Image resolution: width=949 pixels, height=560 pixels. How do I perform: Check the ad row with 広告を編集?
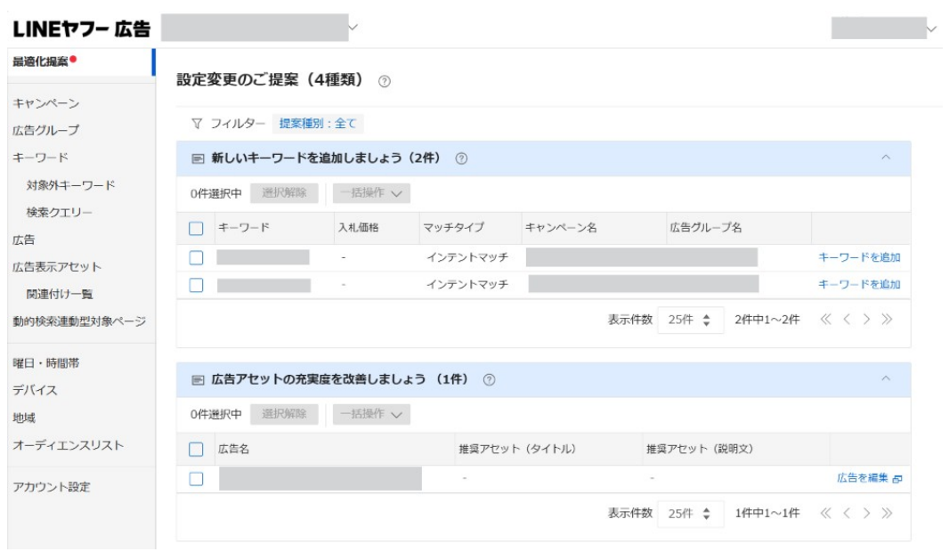[196, 479]
